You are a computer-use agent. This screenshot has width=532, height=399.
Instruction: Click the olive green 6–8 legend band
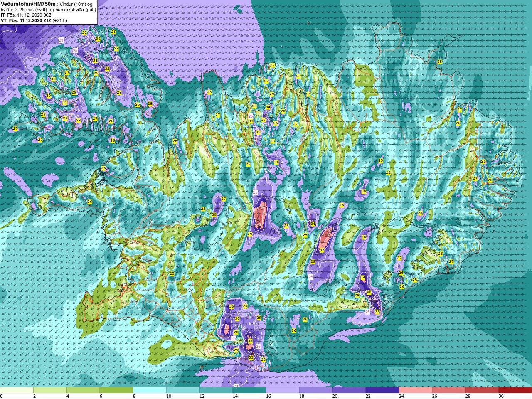click(116, 390)
